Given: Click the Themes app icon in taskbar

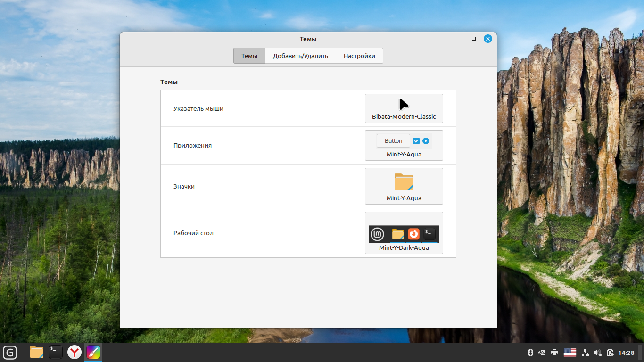Looking at the screenshot, I should click(x=93, y=352).
